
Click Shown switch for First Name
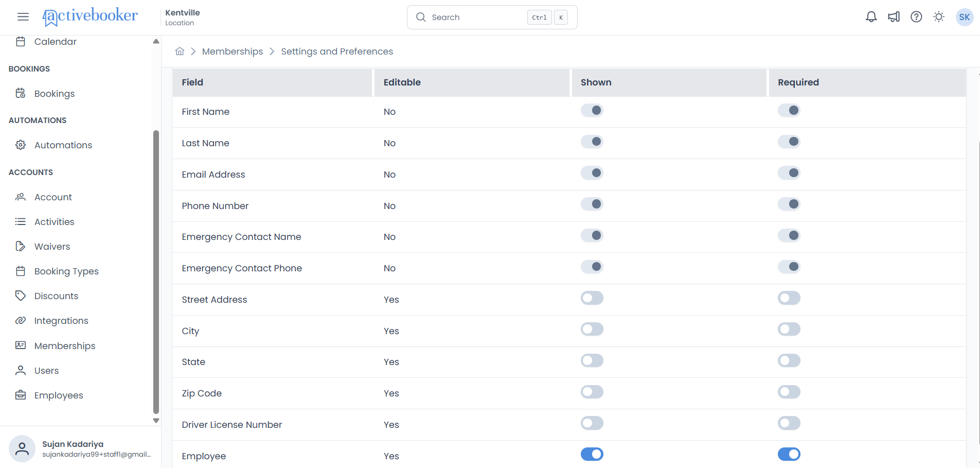[x=592, y=110]
